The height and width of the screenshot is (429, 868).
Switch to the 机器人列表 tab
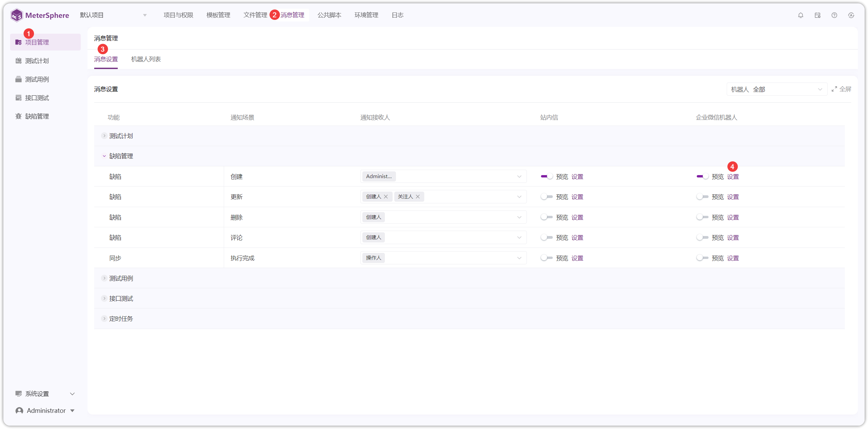pos(146,59)
